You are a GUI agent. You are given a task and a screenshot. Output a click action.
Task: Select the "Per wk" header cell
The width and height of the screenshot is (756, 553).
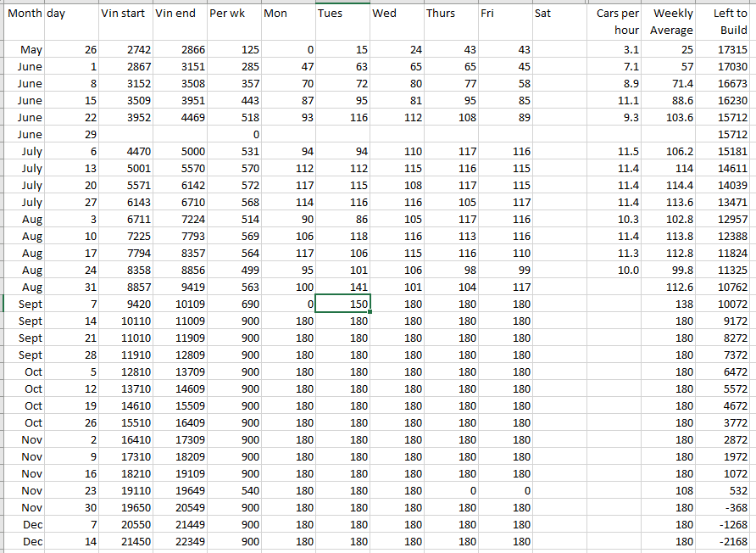[233, 14]
